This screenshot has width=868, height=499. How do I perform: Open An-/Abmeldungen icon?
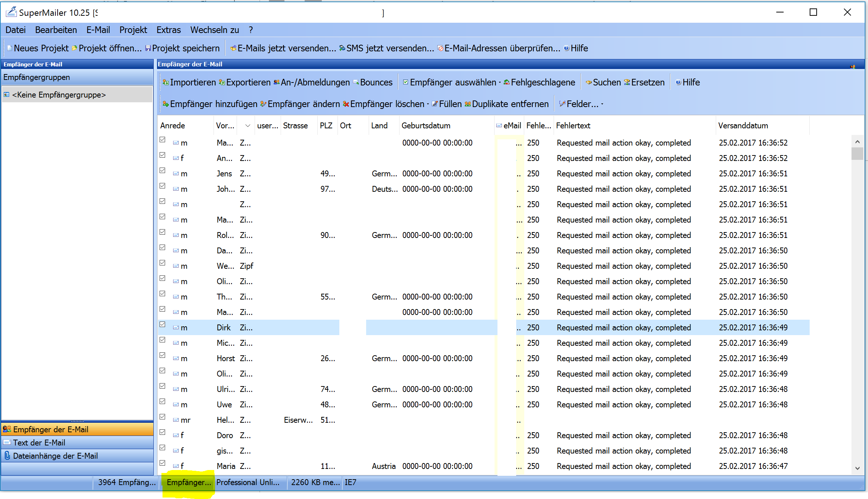click(277, 82)
